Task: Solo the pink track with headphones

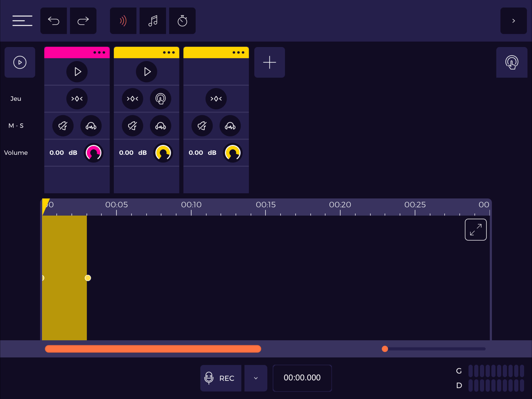Action: pos(91,126)
